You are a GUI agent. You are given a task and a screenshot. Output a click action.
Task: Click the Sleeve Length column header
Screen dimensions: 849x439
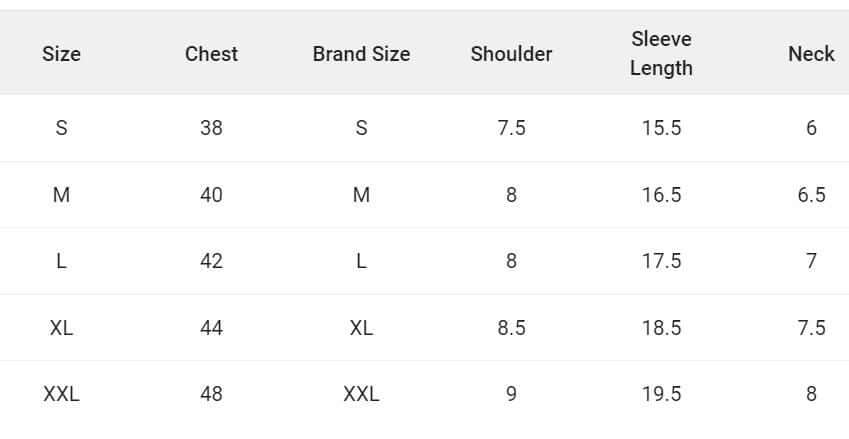pos(661,54)
